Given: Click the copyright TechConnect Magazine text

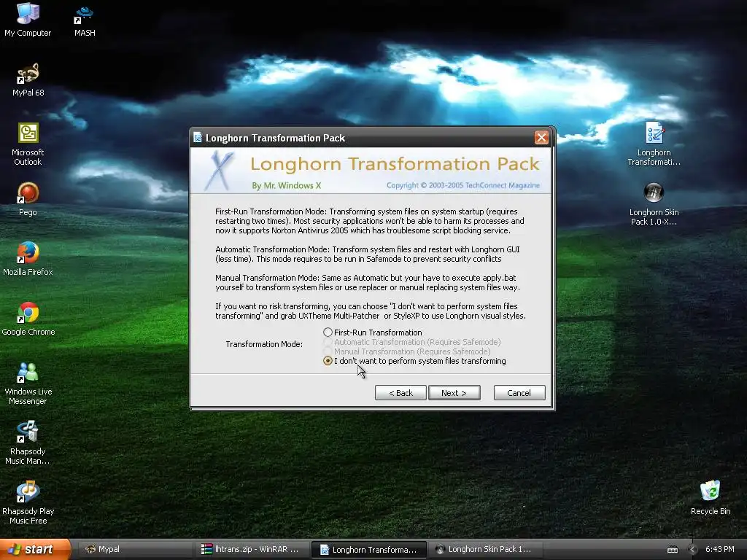Looking at the screenshot, I should tap(463, 185).
